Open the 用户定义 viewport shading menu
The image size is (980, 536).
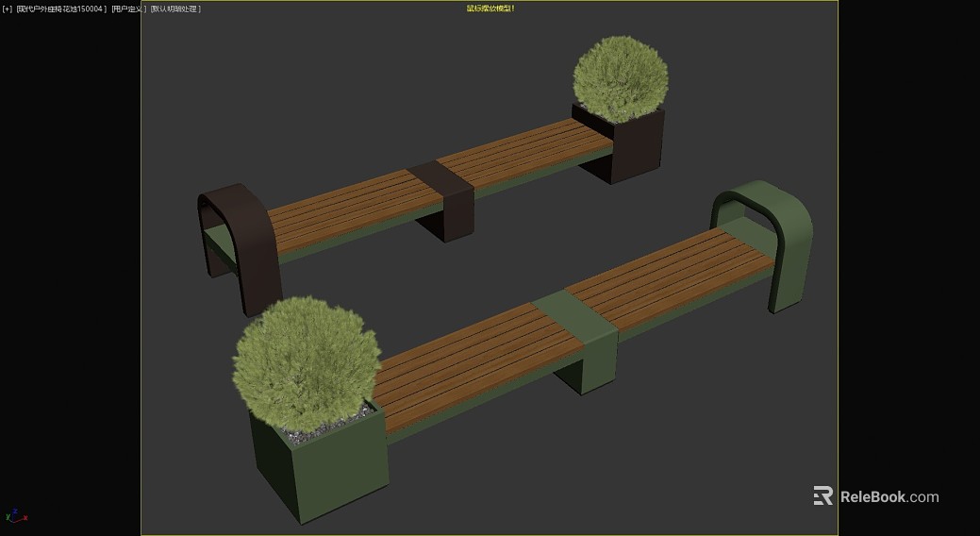tap(129, 8)
